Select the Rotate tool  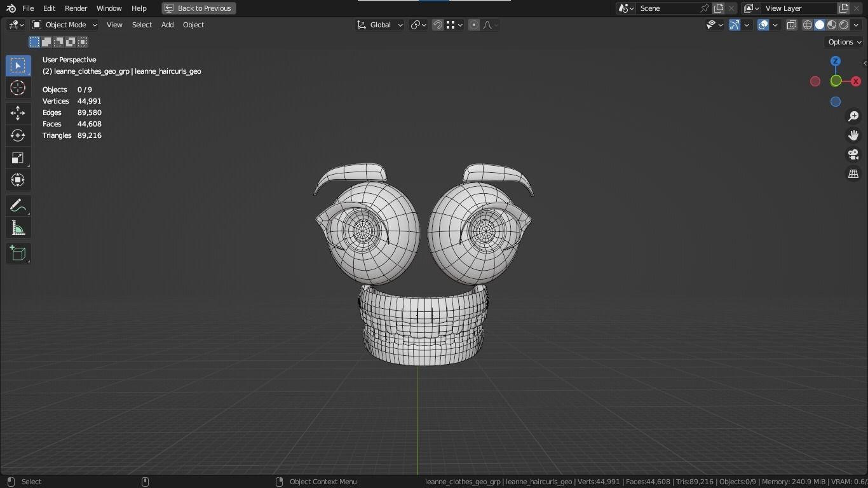(x=18, y=135)
